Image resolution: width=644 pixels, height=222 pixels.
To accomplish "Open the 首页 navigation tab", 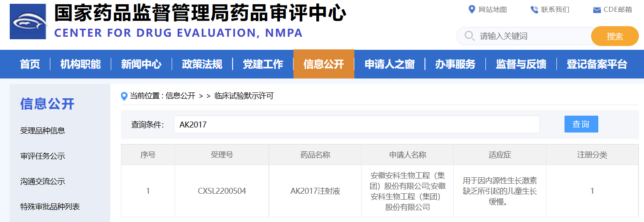I will pos(30,64).
